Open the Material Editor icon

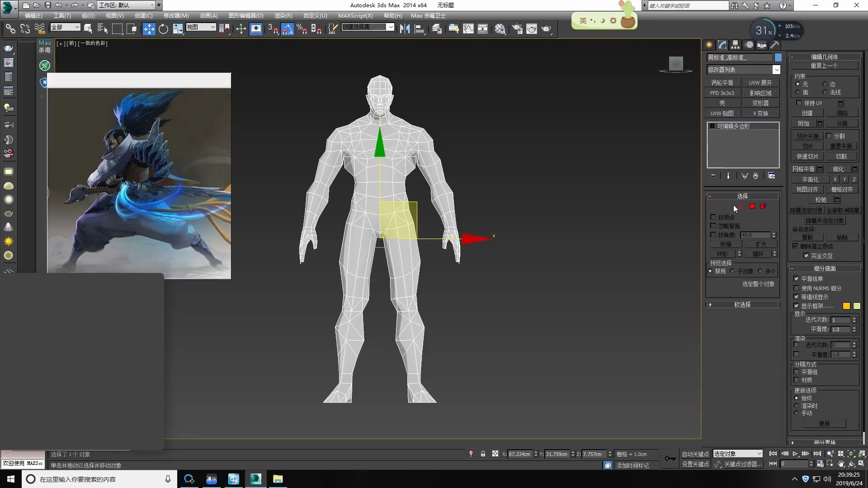pyautogui.click(x=500, y=29)
